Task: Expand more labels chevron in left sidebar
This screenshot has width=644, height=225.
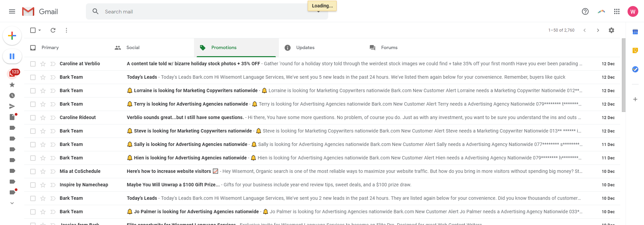Action: click(12, 203)
